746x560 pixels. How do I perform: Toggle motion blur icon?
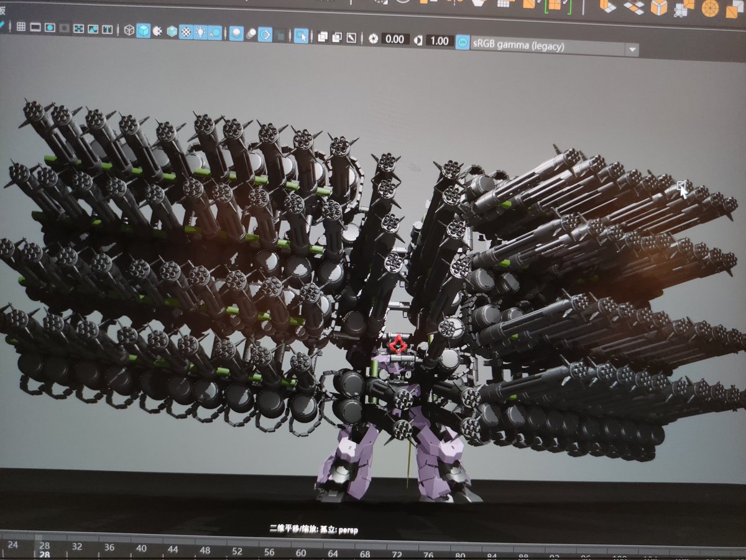point(251,34)
